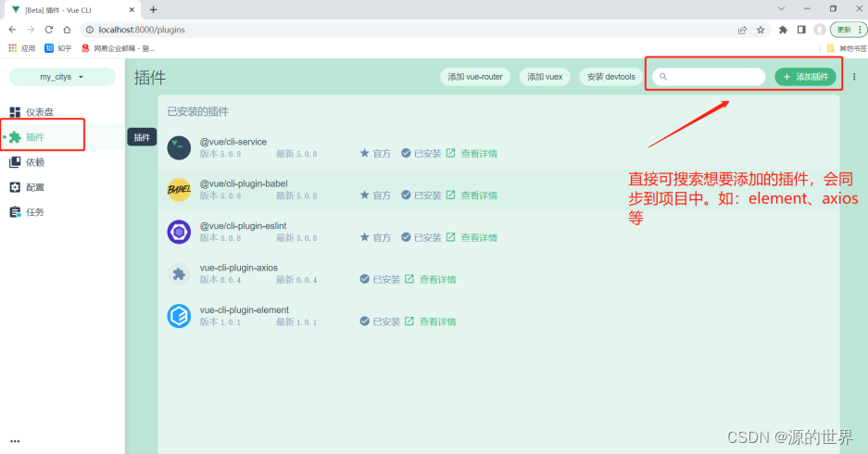
Task: Focus the plugin search input field
Action: click(x=709, y=77)
